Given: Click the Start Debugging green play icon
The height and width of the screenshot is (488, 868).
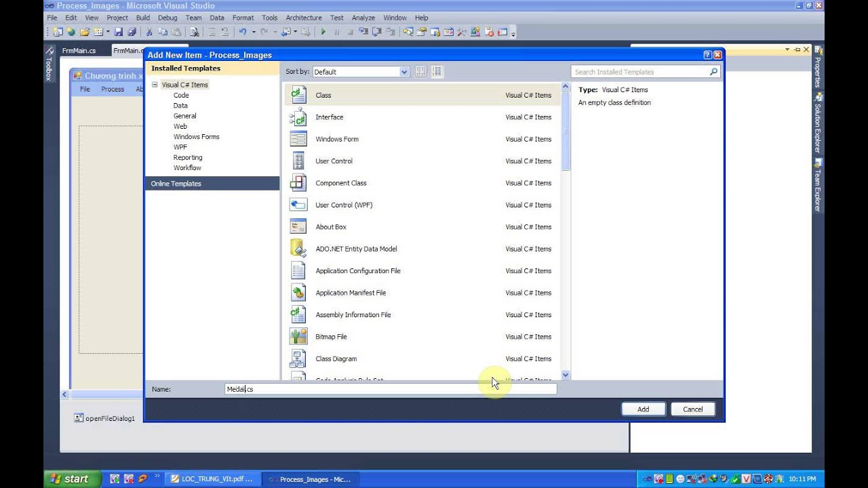Looking at the screenshot, I should [323, 32].
